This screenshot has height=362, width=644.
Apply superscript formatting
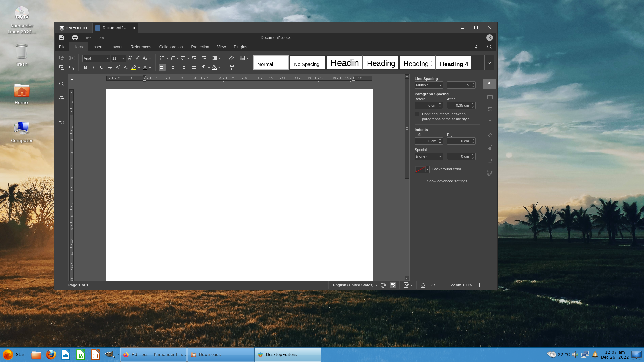pyautogui.click(x=118, y=67)
